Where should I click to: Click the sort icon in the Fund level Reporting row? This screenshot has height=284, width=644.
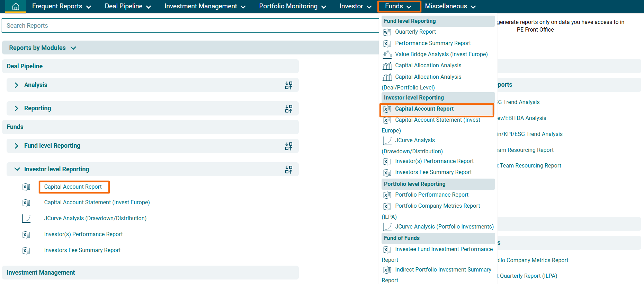point(288,146)
